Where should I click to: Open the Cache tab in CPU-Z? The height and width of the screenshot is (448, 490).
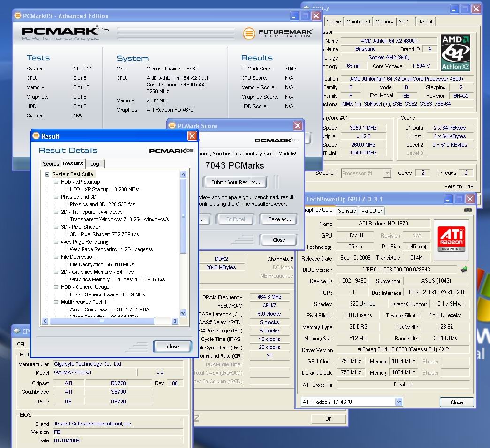[333, 22]
